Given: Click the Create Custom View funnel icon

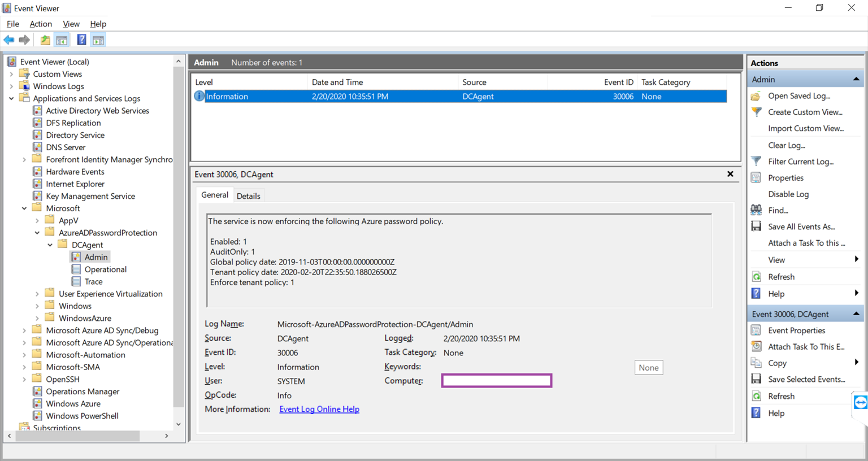Looking at the screenshot, I should [756, 112].
